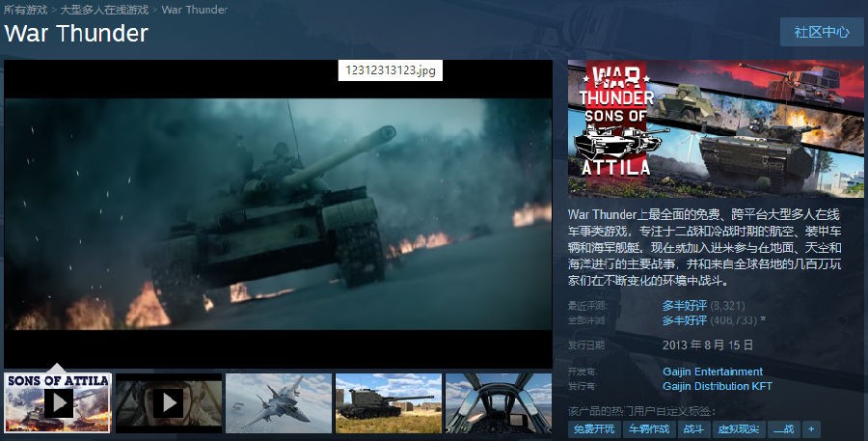Select the self-propelled gun screenshot thumbnail
The width and height of the screenshot is (868, 441).
(x=389, y=402)
